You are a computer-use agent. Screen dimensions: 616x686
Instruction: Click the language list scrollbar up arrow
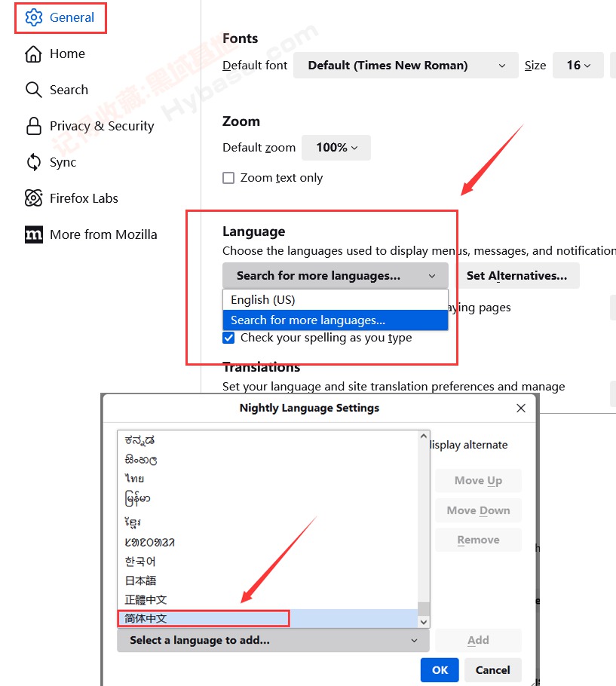424,436
